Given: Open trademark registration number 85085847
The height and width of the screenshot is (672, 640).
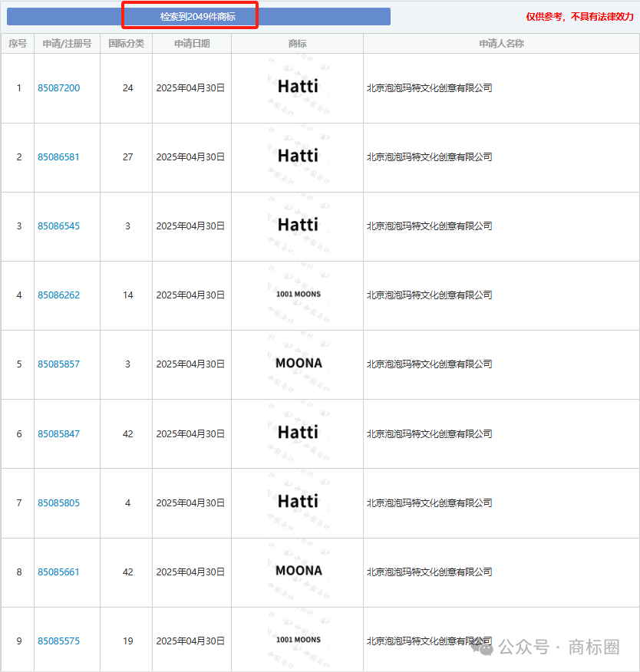Looking at the screenshot, I should pyautogui.click(x=59, y=433).
